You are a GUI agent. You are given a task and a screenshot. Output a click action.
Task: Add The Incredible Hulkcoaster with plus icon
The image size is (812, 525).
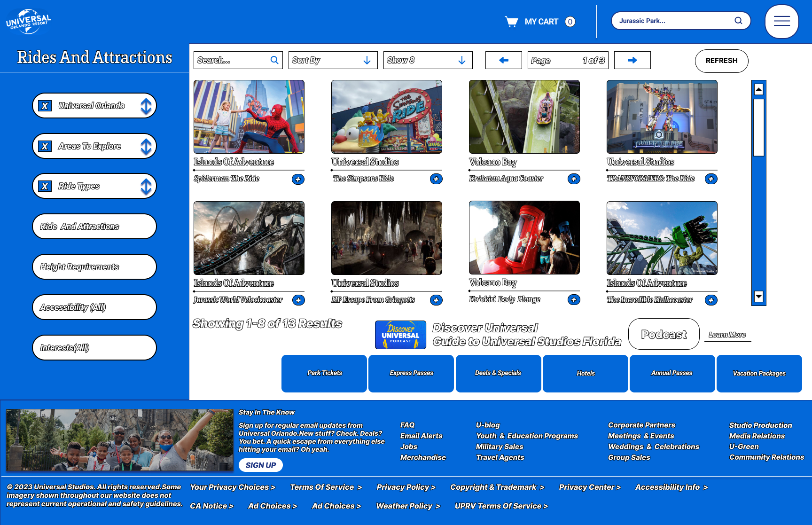[x=711, y=300]
